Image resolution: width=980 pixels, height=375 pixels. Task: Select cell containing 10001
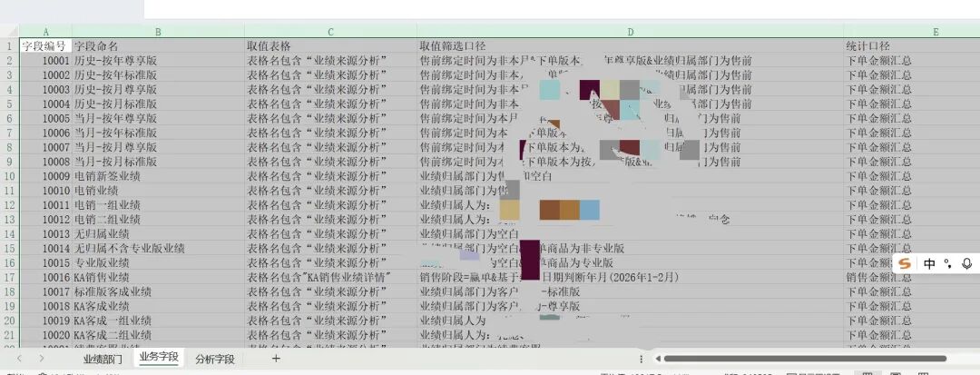45,61
